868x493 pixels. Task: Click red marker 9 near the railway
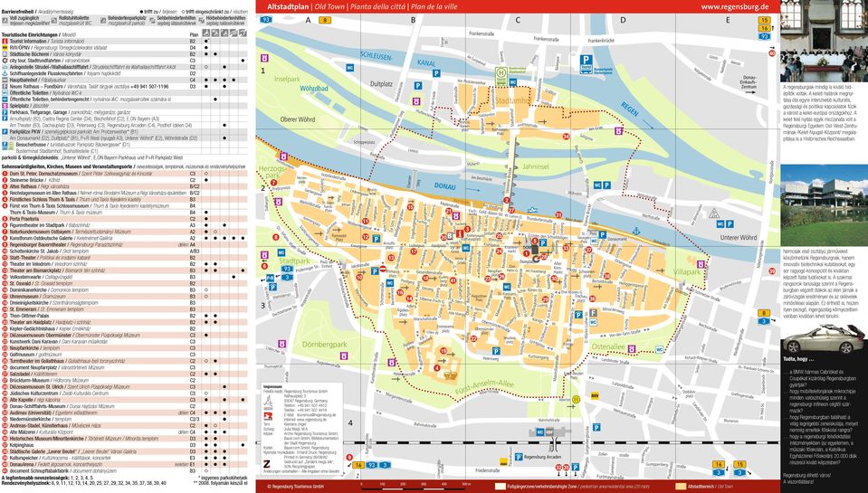coord(348,457)
